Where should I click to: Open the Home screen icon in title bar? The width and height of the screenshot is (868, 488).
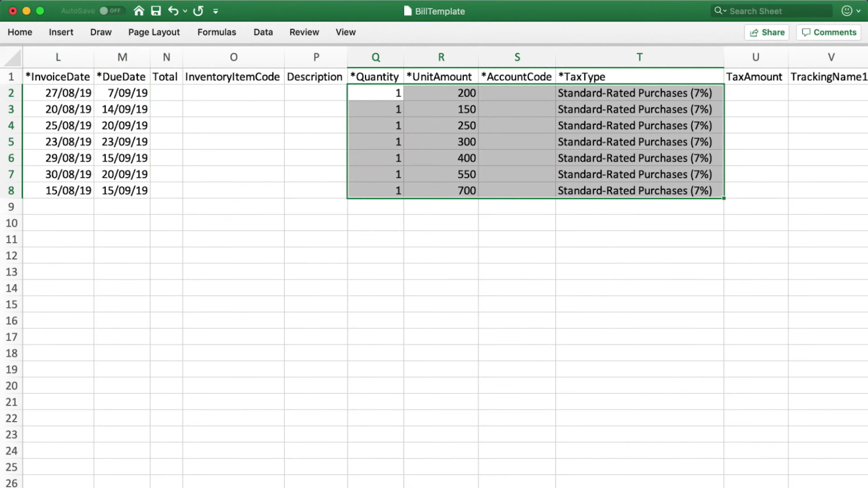tap(139, 11)
